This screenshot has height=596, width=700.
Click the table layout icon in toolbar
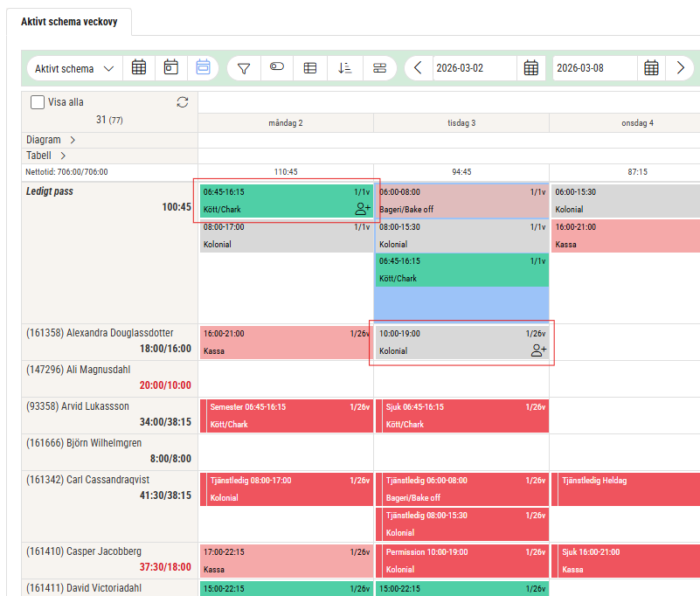click(309, 68)
